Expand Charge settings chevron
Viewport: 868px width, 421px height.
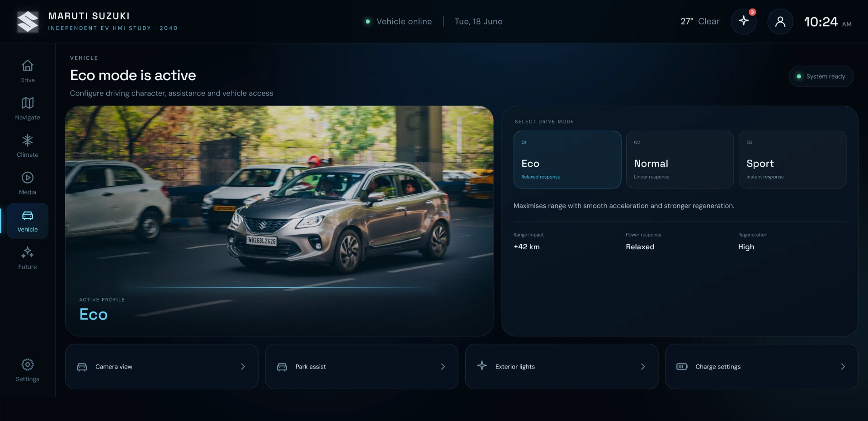(x=843, y=367)
